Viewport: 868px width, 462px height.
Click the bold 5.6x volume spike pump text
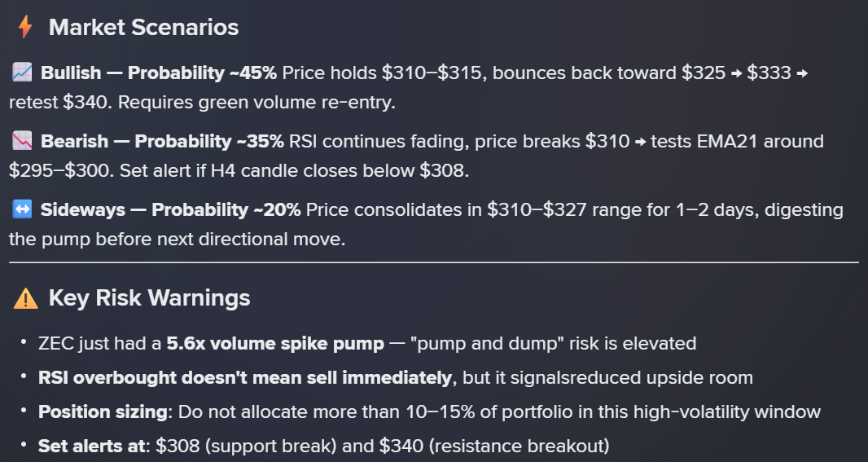point(275,343)
